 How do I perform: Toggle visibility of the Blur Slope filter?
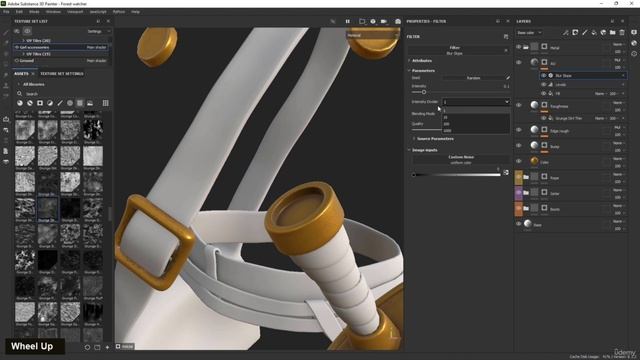[x=544, y=76]
